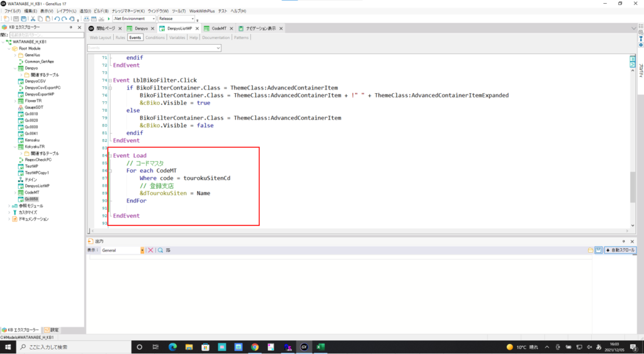Open GeneXus app in Windows taskbar
The image size is (644, 354).
pyautogui.click(x=304, y=347)
